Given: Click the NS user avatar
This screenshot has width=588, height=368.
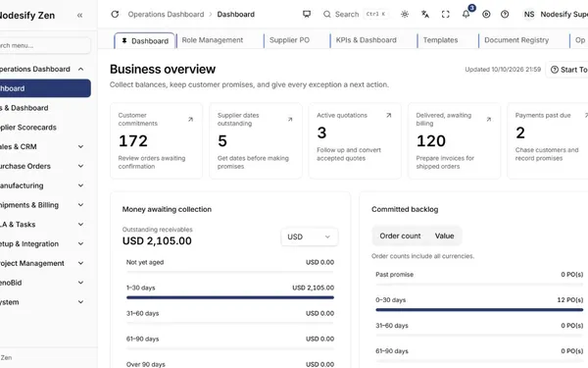Looking at the screenshot, I should coord(529,15).
